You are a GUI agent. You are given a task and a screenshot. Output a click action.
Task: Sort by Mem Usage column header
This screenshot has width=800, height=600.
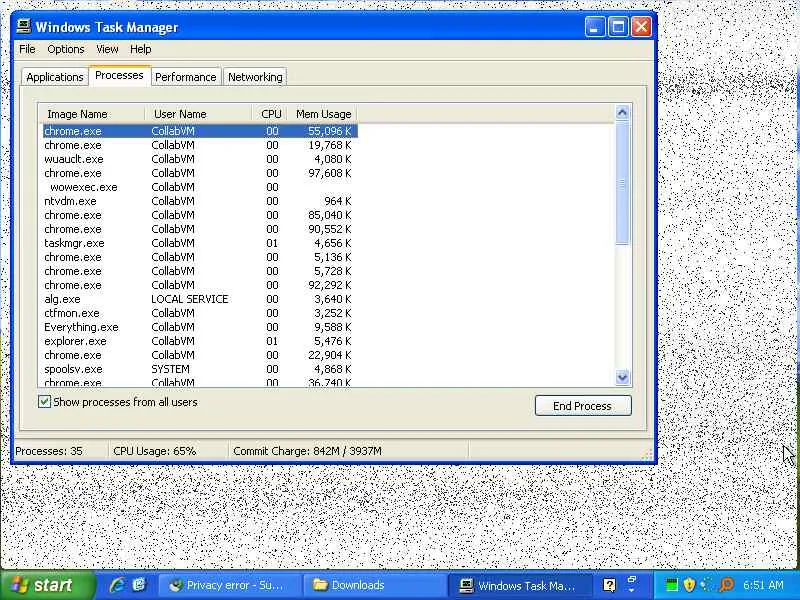coord(322,114)
